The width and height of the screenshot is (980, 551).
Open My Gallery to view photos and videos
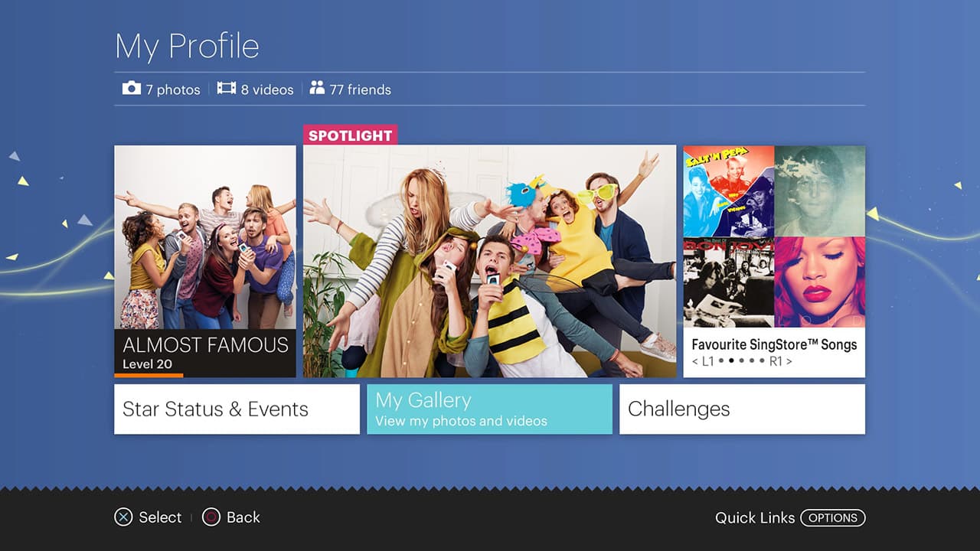click(489, 409)
